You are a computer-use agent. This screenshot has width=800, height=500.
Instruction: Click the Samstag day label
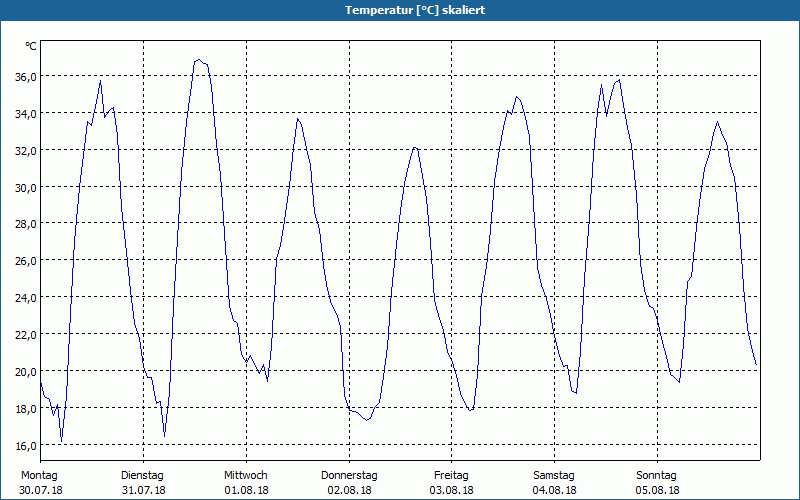point(554,476)
